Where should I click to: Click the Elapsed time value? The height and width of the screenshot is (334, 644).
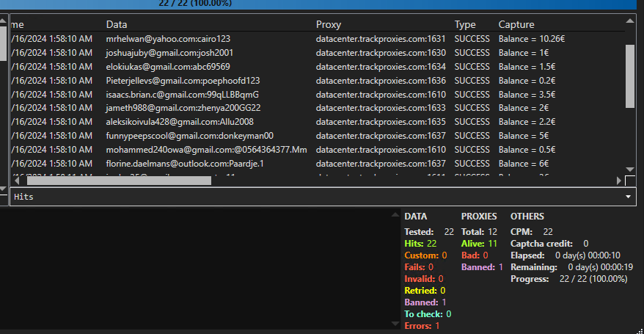(x=588, y=255)
